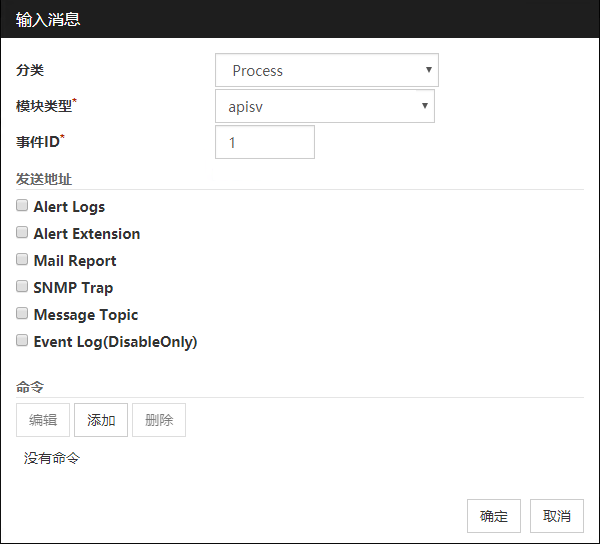The width and height of the screenshot is (600, 544).
Task: Confirm the dialog with 确定
Action: [494, 516]
